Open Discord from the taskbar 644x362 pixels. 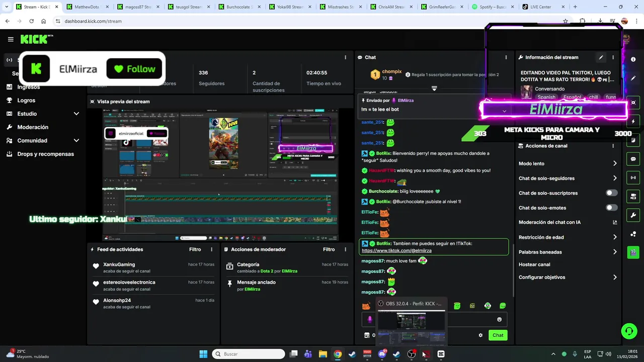pos(382,354)
